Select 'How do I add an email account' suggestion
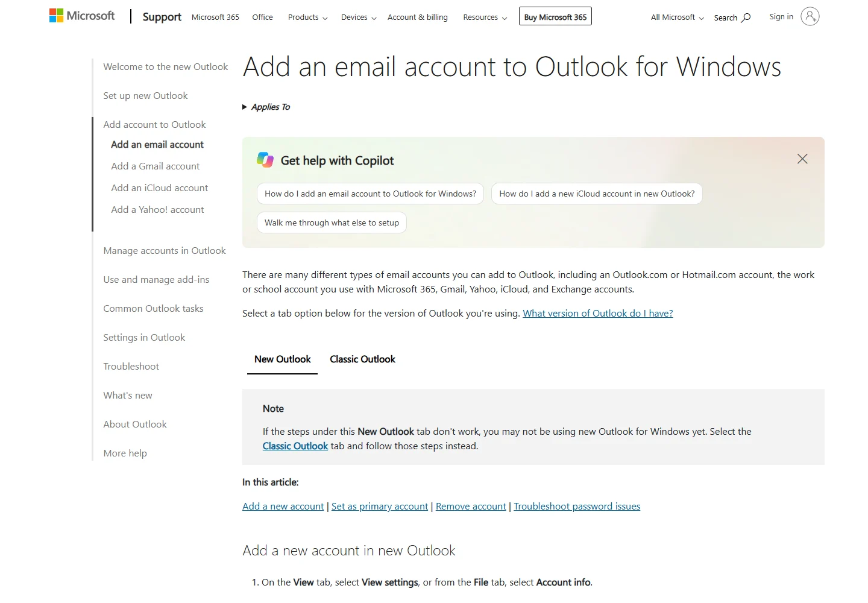The height and width of the screenshot is (603, 868). 370,194
